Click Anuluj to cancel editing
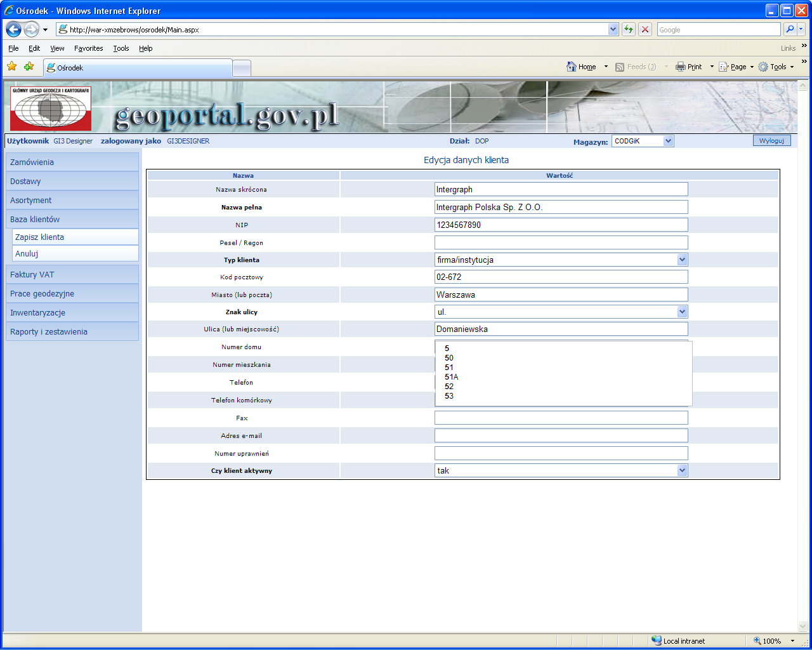This screenshot has width=812, height=650. pyautogui.click(x=75, y=253)
